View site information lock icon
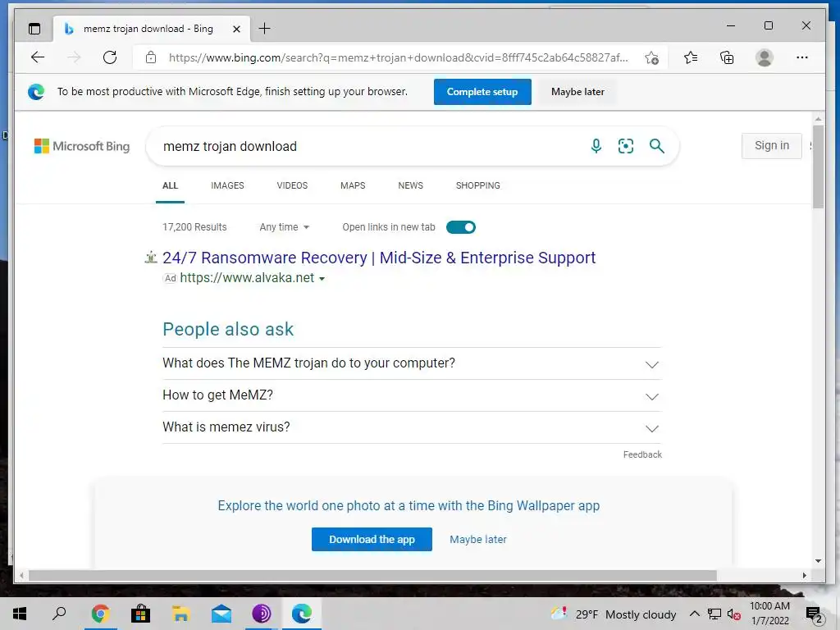The width and height of the screenshot is (840, 630). [151, 57]
